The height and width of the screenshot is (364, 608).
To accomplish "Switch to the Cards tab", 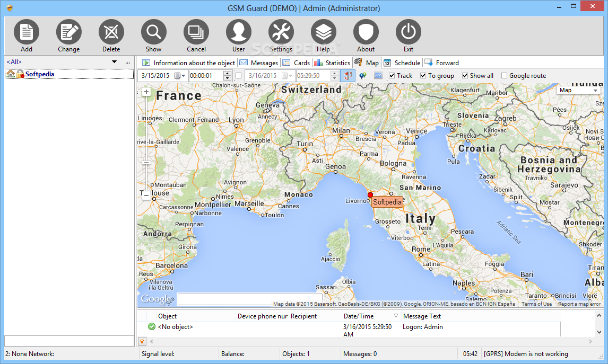I will [297, 63].
